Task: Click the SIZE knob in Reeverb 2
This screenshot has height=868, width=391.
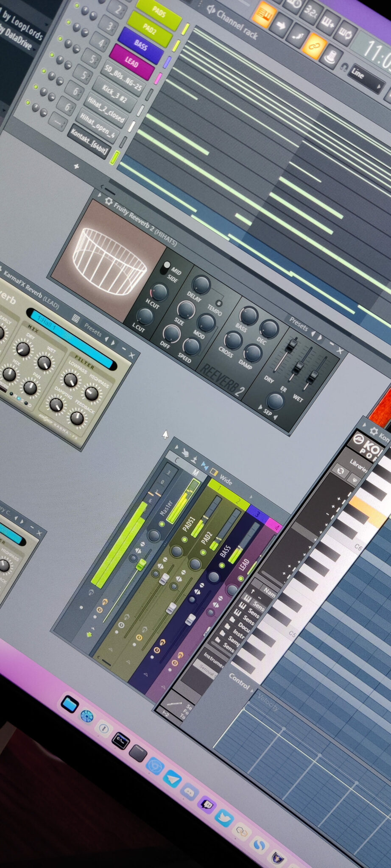Action: [186, 310]
